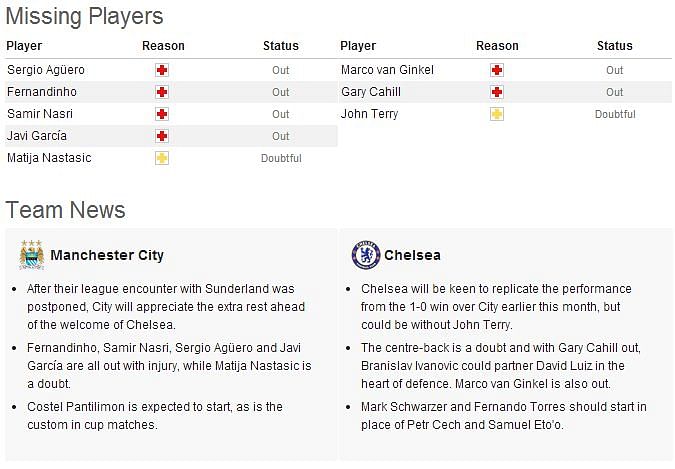Click the right table's Reason column header
Screen dimensions: 675x469
click(x=497, y=46)
